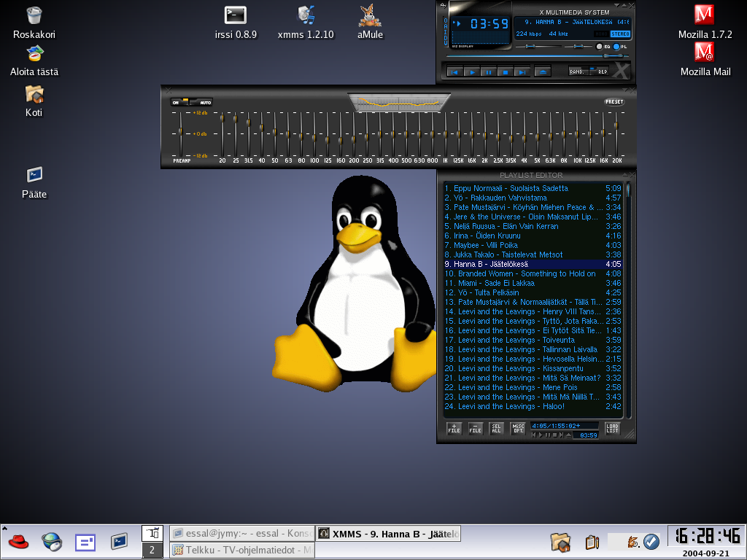
Task: Click the XMMS eject/open file button
Action: [543, 72]
